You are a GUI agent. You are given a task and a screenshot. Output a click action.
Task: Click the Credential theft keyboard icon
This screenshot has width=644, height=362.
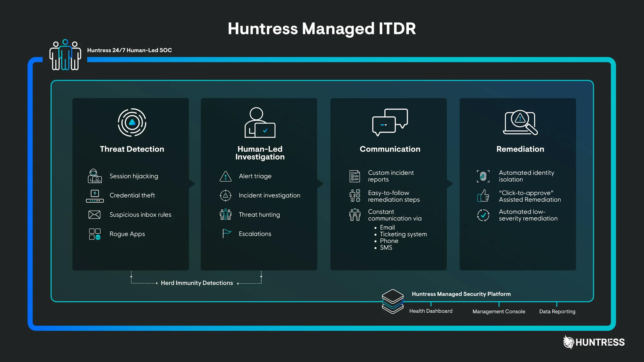pyautogui.click(x=94, y=196)
